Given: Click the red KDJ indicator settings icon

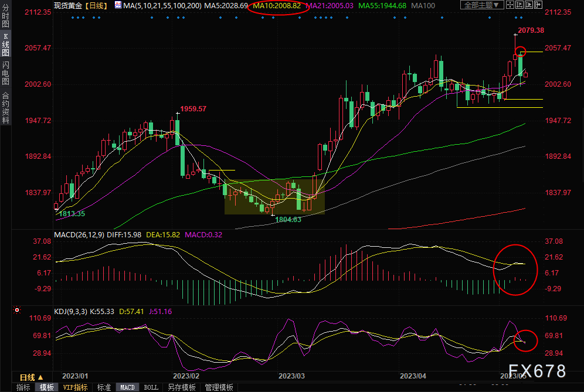Looking at the screenshot, I should pyautogui.click(x=17, y=310).
